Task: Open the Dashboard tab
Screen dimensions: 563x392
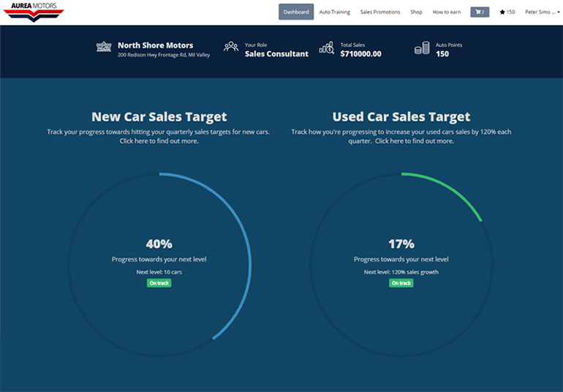Action: click(296, 12)
